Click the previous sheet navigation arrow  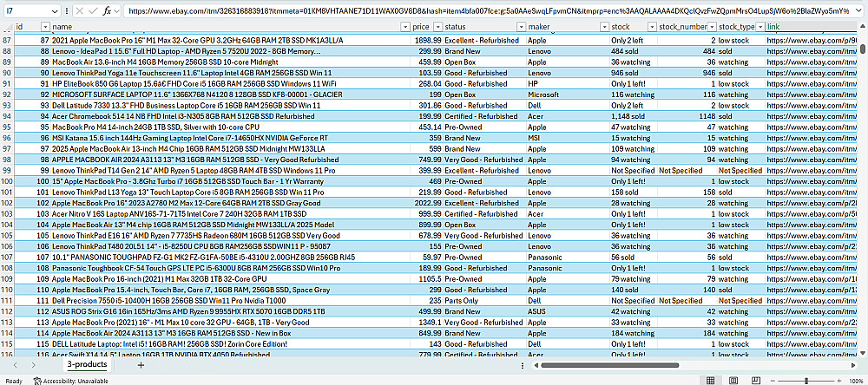coord(16,365)
